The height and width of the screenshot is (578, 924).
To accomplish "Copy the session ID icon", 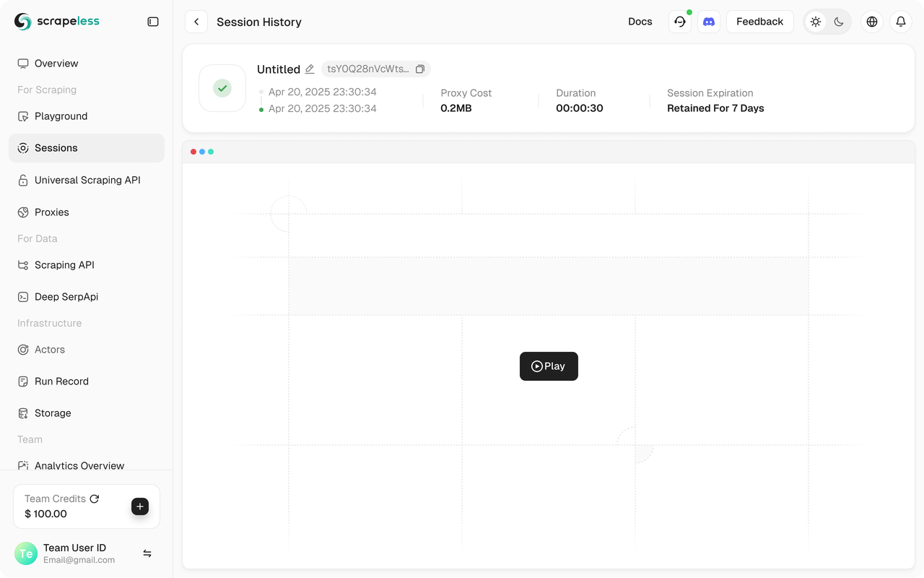I will (420, 69).
